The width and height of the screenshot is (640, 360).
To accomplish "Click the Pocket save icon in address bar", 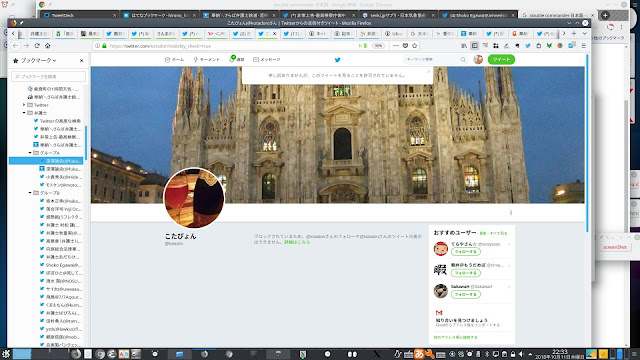I will [x=405, y=46].
